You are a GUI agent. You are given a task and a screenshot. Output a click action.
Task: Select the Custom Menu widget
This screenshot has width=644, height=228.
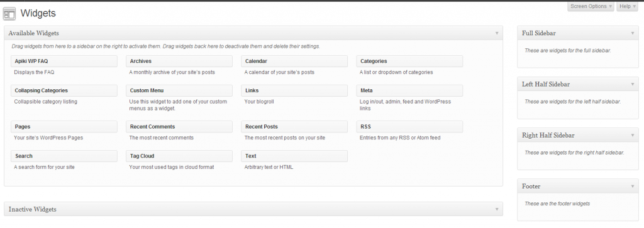(179, 90)
